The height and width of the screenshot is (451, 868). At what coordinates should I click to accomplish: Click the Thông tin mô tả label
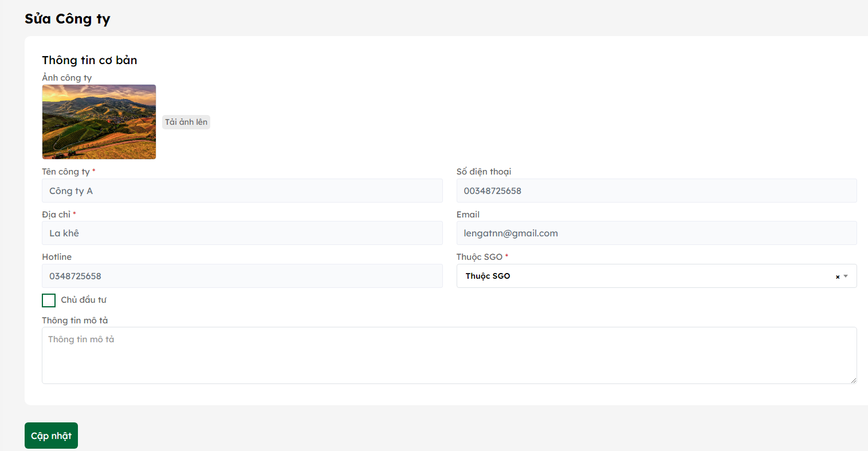coord(74,321)
